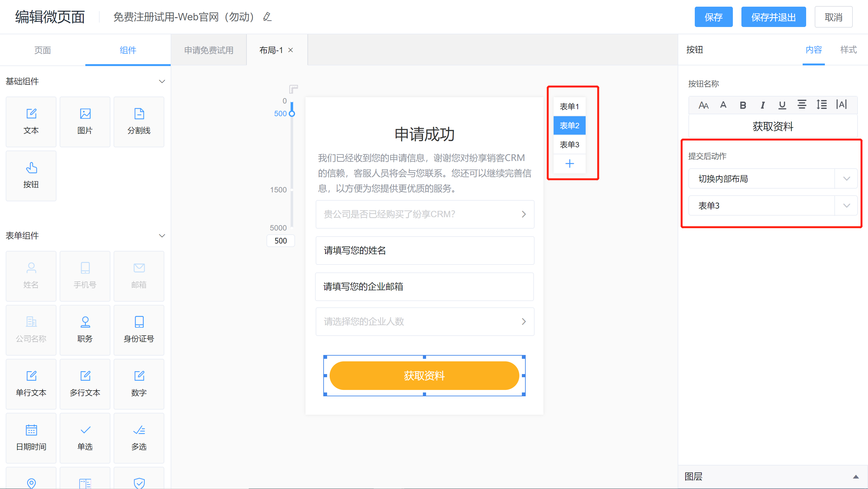Edit the 500 height value field

click(281, 241)
